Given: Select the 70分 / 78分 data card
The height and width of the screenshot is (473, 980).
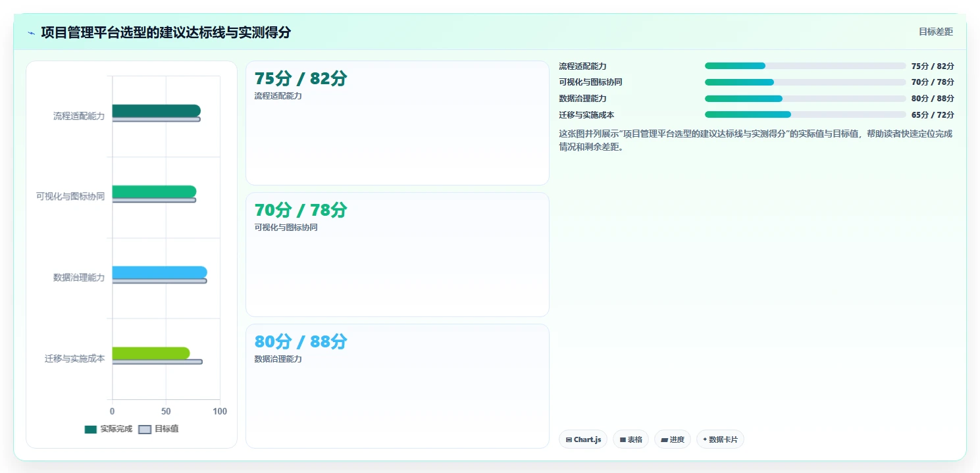Looking at the screenshot, I should point(398,255).
